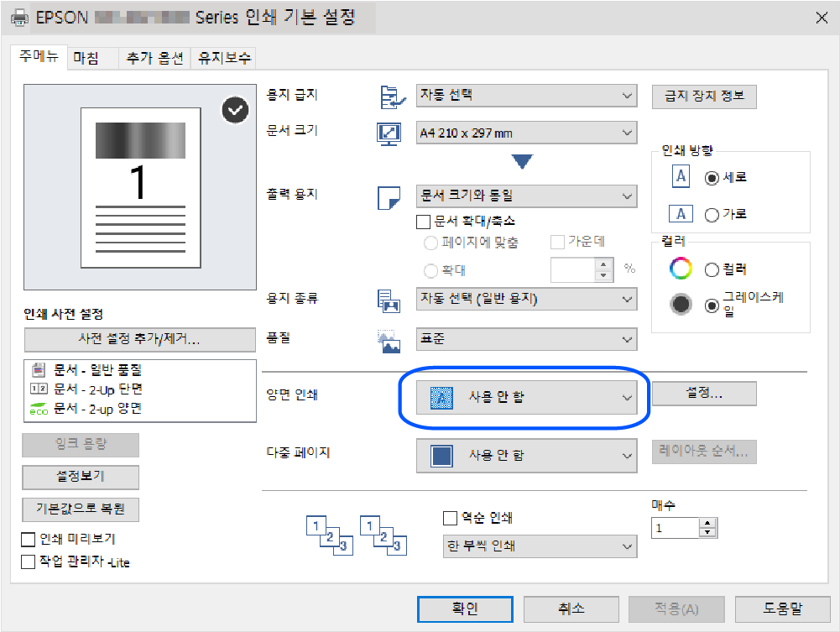Click the portrait orientation page icon
The height and width of the screenshot is (632, 840).
681,177
